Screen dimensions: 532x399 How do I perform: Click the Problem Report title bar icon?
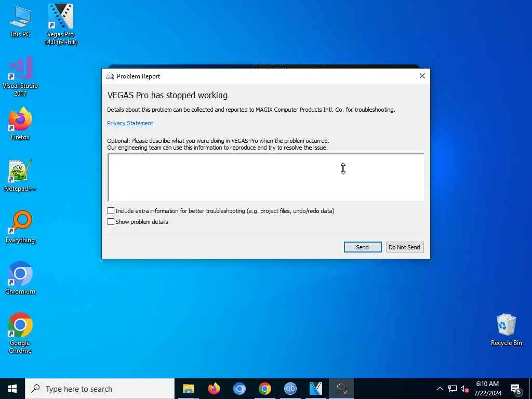(110, 76)
